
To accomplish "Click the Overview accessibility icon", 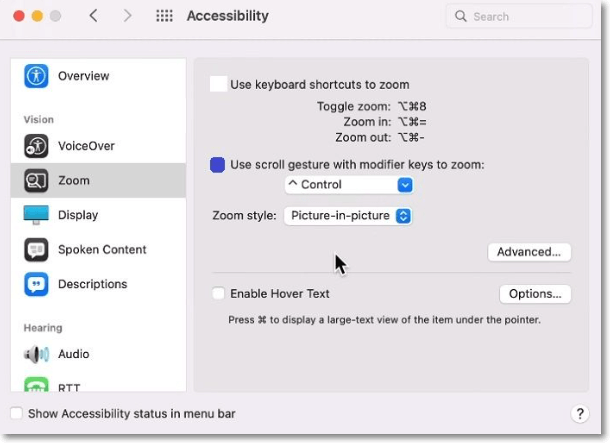I will pos(37,76).
